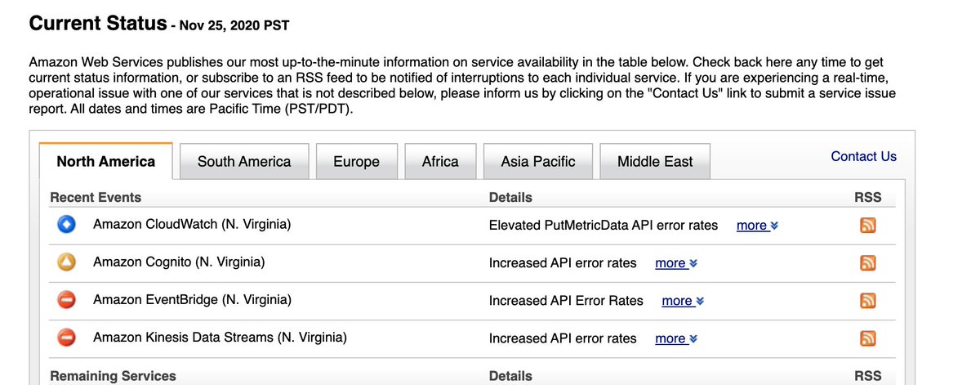
Task: Switch to the South America tab
Action: point(244,161)
